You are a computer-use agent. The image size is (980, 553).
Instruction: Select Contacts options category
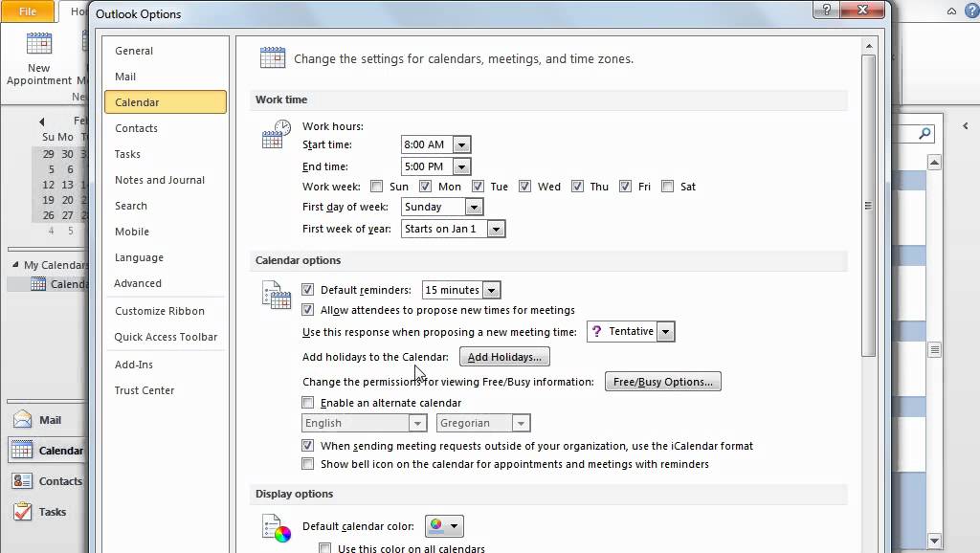[x=166, y=128]
